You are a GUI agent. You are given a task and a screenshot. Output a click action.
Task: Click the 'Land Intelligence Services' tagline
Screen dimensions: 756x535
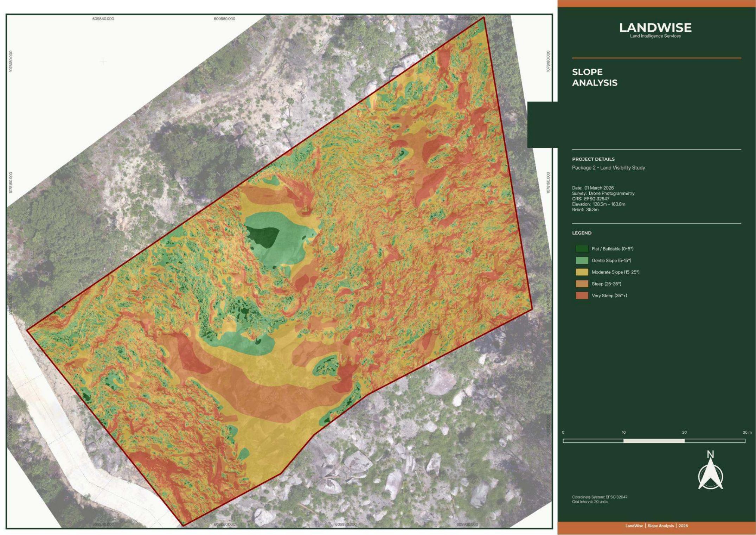(655, 36)
